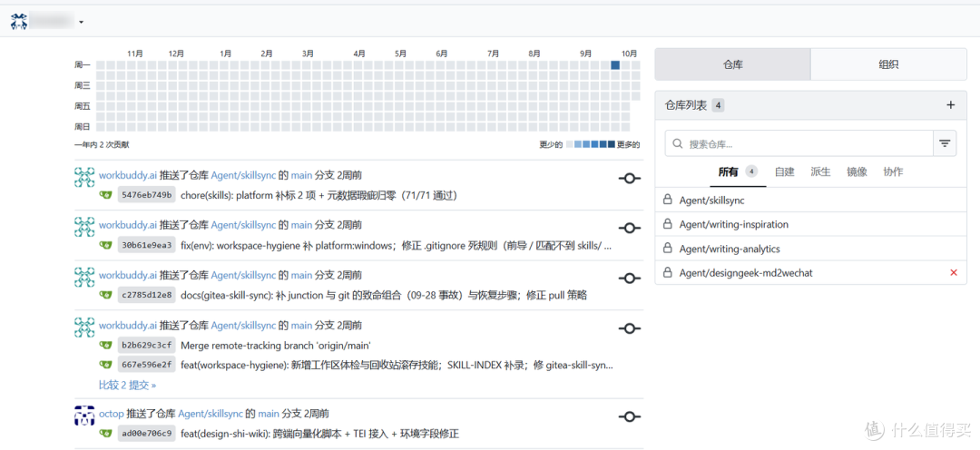Click commit icon on the 30b61e9ea3 activity row

coord(630,229)
